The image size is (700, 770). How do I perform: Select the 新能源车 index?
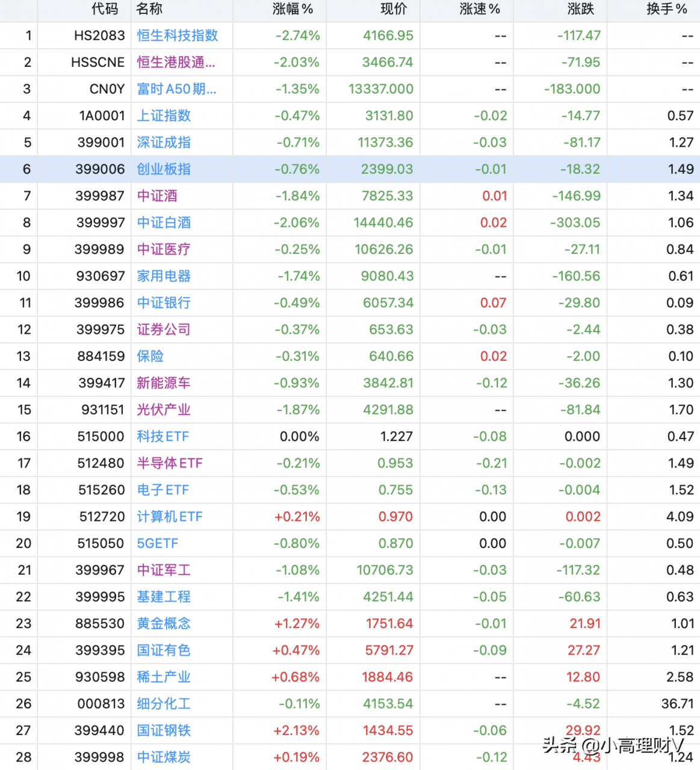tap(163, 383)
